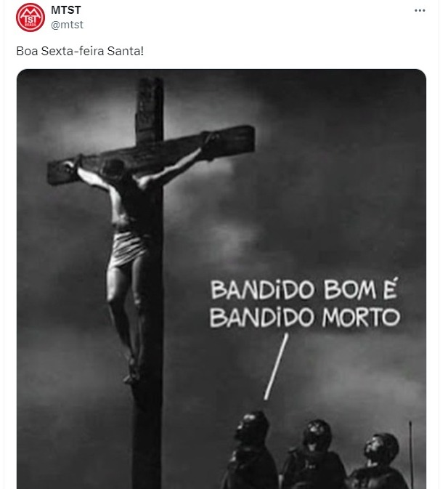
Task: Open the crucifixion image attachment
Action: [221, 279]
